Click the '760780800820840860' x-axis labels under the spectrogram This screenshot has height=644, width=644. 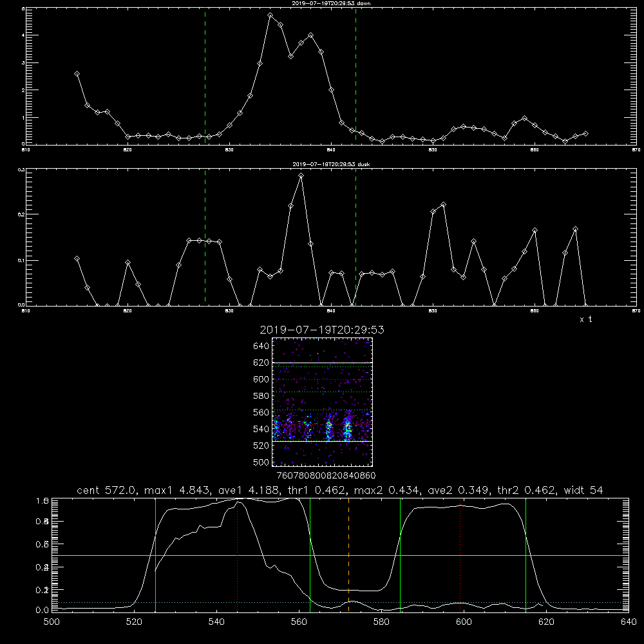[326, 476]
